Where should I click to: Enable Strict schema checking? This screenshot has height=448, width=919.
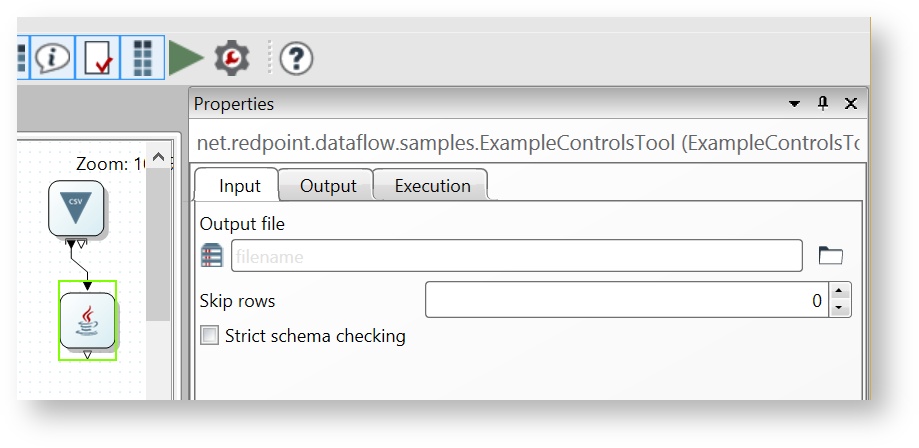point(210,336)
